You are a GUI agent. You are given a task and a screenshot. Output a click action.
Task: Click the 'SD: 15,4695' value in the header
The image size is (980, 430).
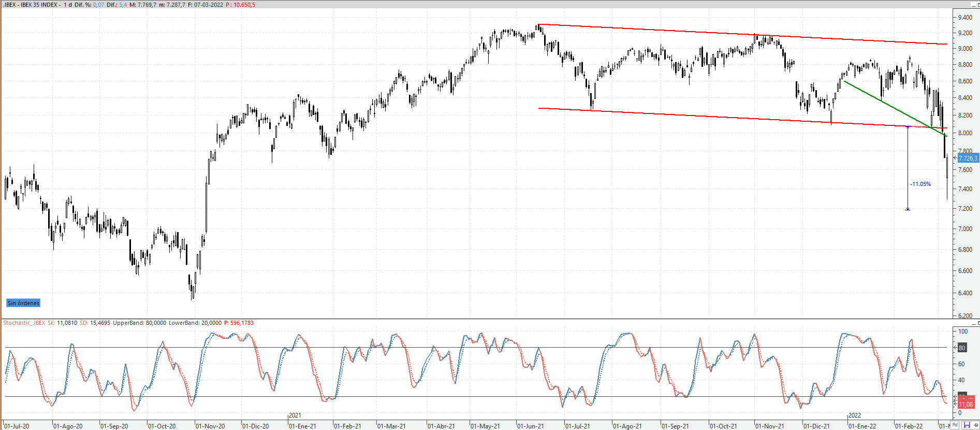[x=95, y=323]
